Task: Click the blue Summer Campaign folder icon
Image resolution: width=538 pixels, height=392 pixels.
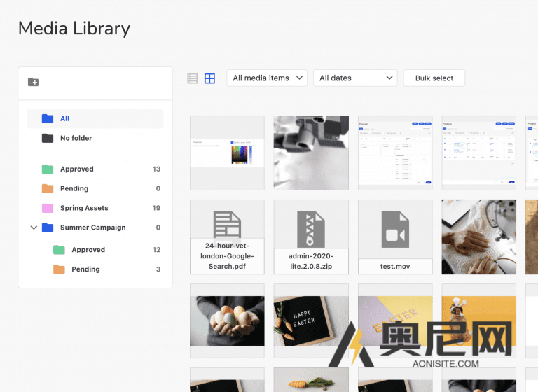Action: 48,227
